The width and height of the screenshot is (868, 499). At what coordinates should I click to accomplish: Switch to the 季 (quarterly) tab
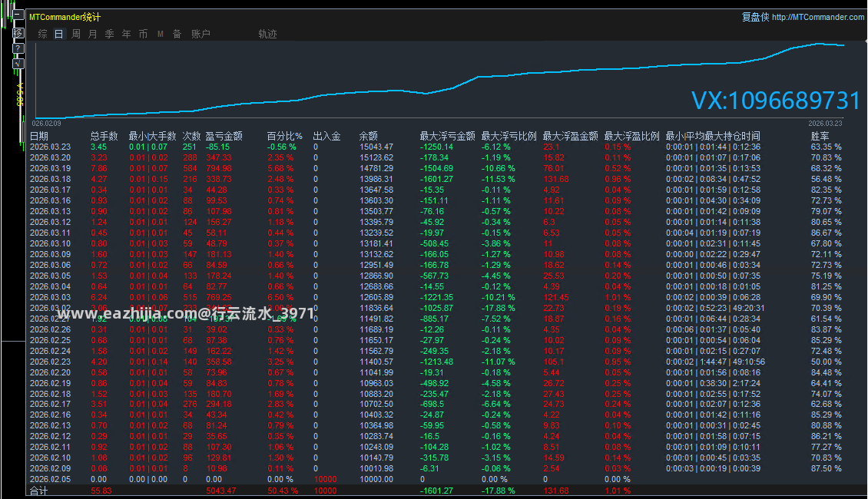click(110, 34)
